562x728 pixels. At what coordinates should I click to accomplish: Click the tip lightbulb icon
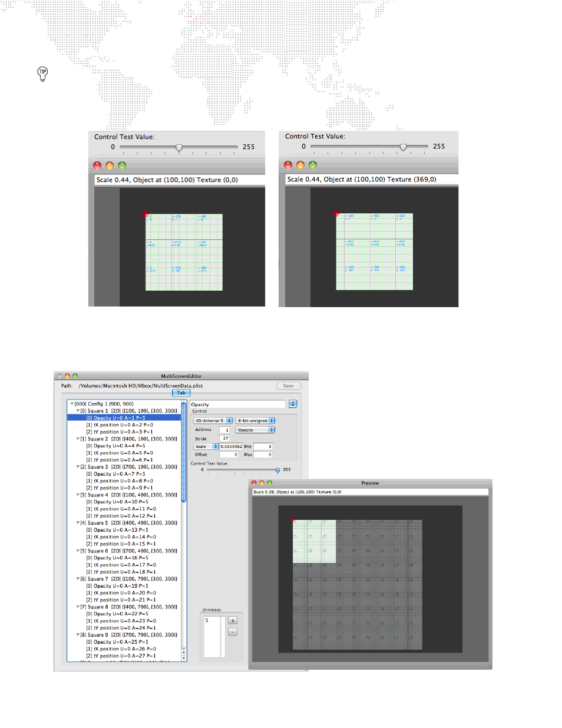(42, 74)
